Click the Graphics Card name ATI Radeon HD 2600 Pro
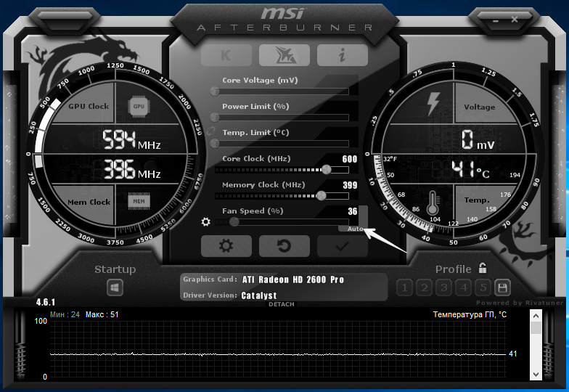The width and height of the screenshot is (569, 392). coord(293,280)
